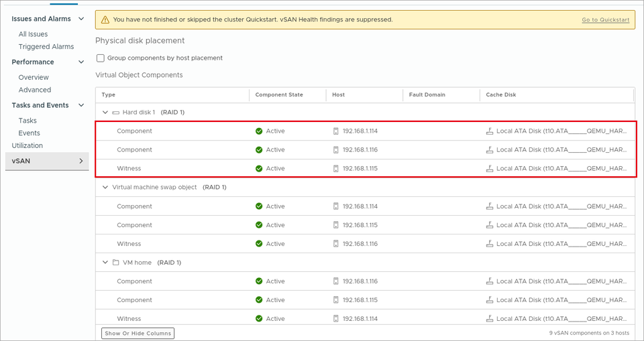Click green Active icon for Hard disk 1 192.168.1.114
644x341 pixels.
259,131
